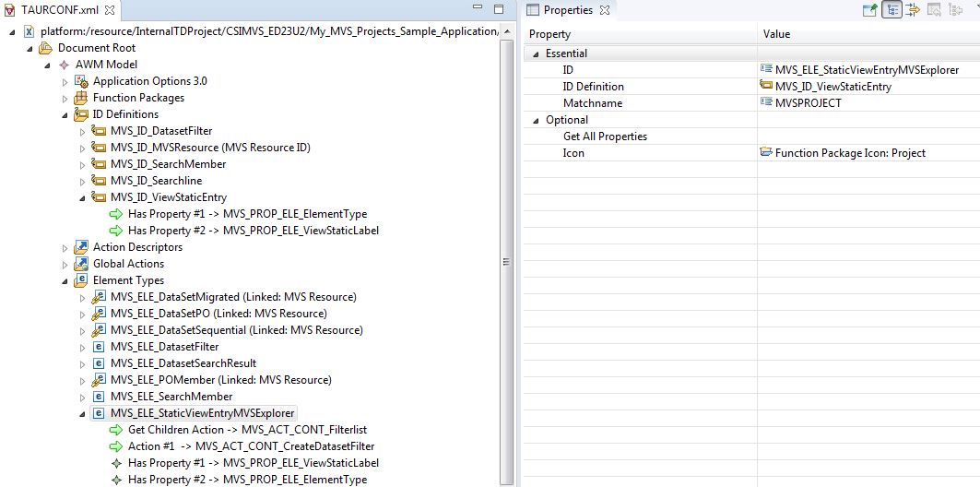Viewport: 980px width, 487px height.
Task: Click the MVS_ELE_DataSetPO linked element icon
Action: pos(99,314)
